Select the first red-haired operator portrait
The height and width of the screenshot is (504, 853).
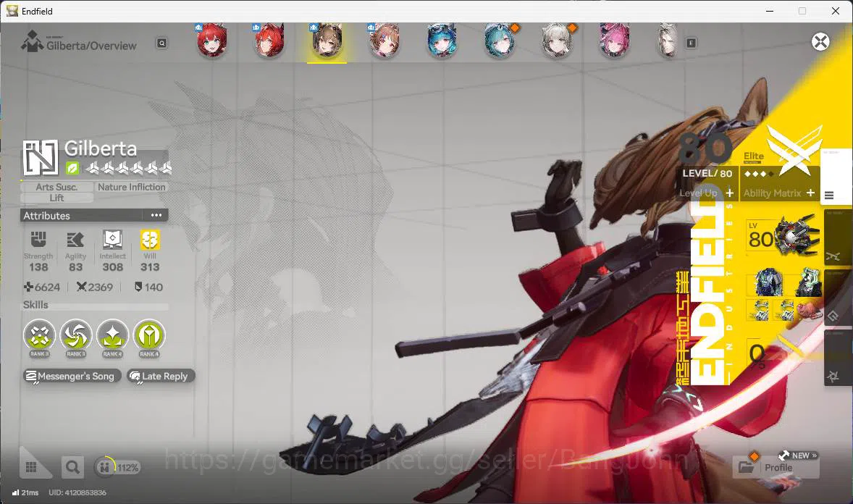coord(211,41)
